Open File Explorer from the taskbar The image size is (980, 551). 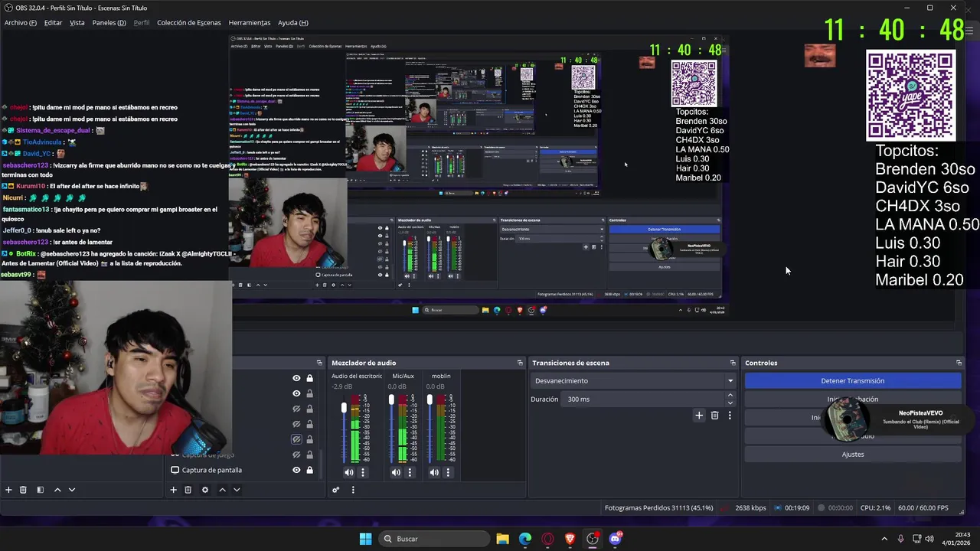click(x=502, y=539)
